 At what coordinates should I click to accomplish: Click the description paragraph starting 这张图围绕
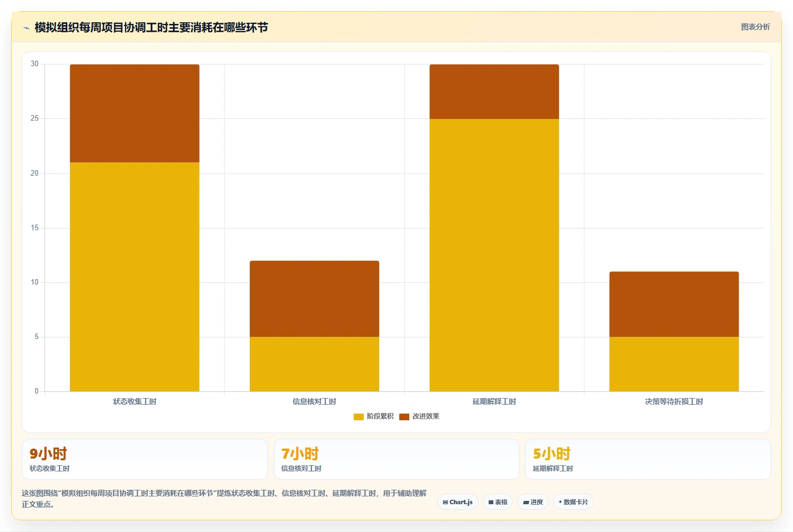coord(224,499)
